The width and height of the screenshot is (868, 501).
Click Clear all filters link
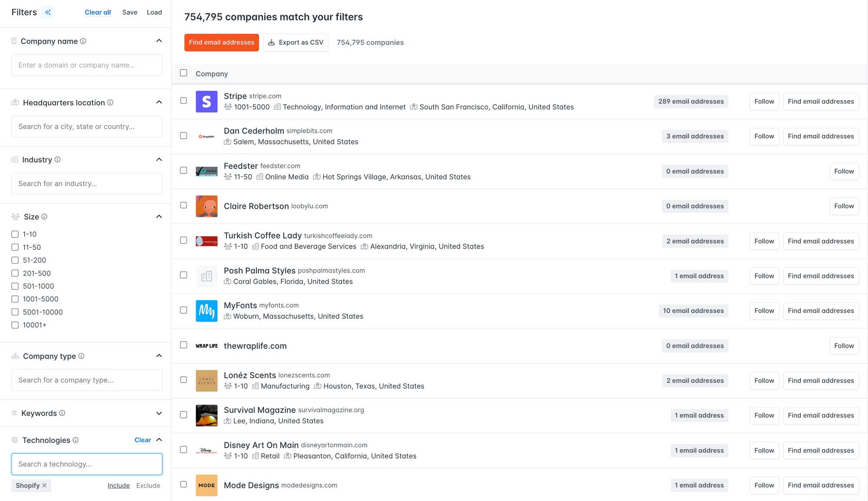[x=97, y=13]
